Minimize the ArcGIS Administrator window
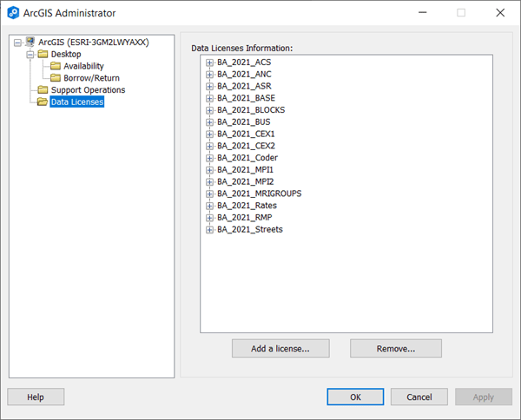Viewport: 521px width, 420px height. 423,13
